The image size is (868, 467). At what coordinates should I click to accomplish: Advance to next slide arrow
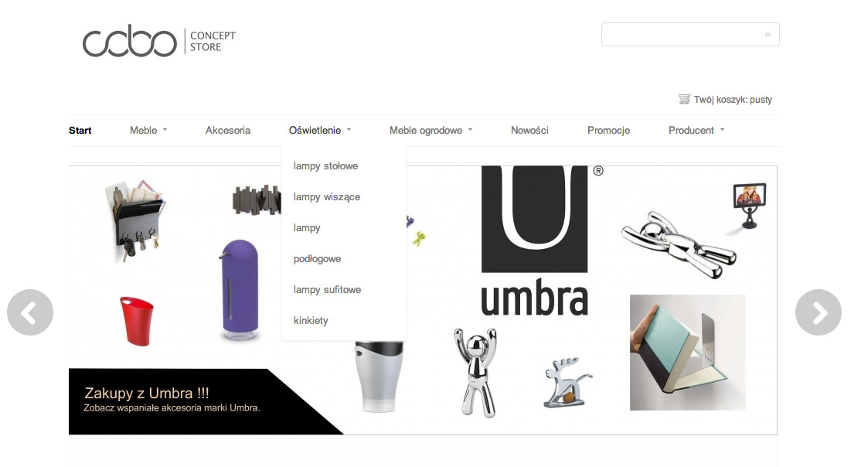pos(819,312)
